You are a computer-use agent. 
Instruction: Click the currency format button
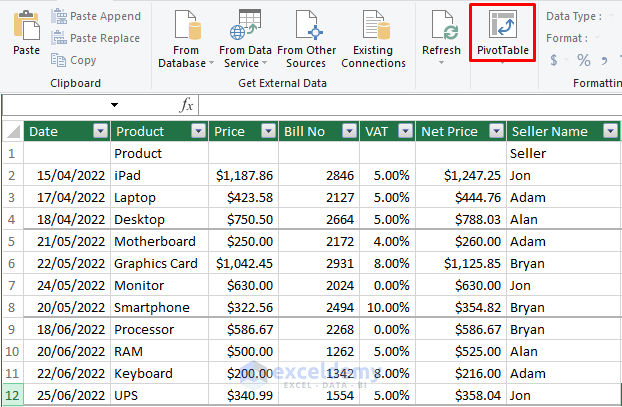556,61
